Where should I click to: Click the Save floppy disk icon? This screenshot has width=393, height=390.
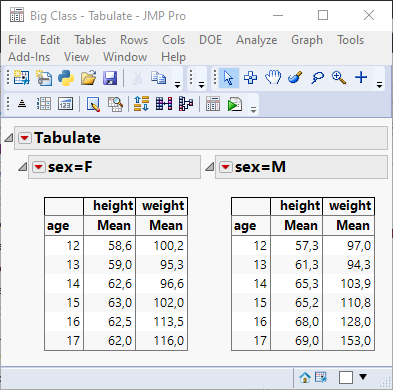tap(110, 78)
